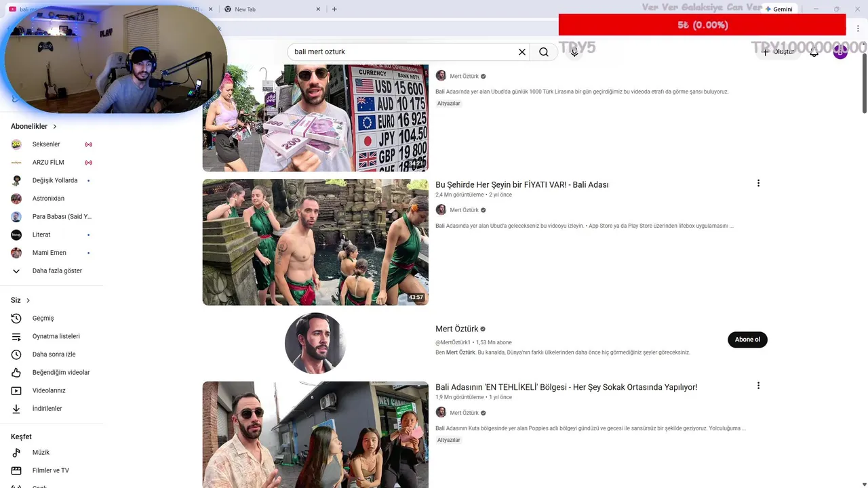Close the New Tab browser tab

tap(318, 9)
